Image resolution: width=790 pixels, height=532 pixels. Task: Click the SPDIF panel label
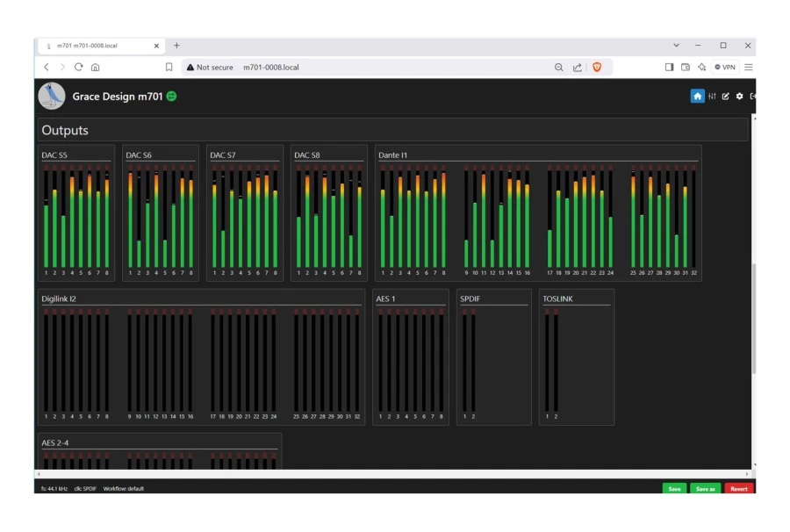470,298
